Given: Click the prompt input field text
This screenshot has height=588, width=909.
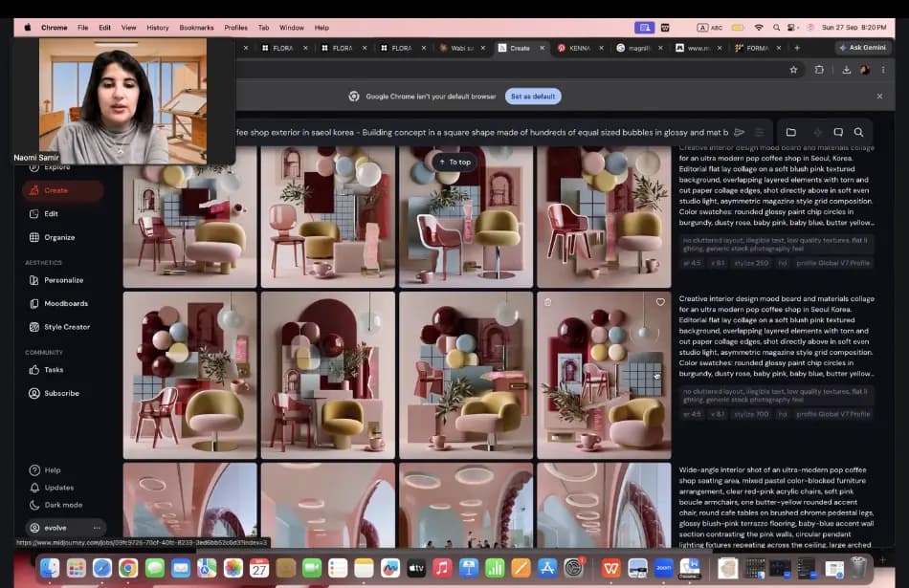Looking at the screenshot, I should (482, 132).
